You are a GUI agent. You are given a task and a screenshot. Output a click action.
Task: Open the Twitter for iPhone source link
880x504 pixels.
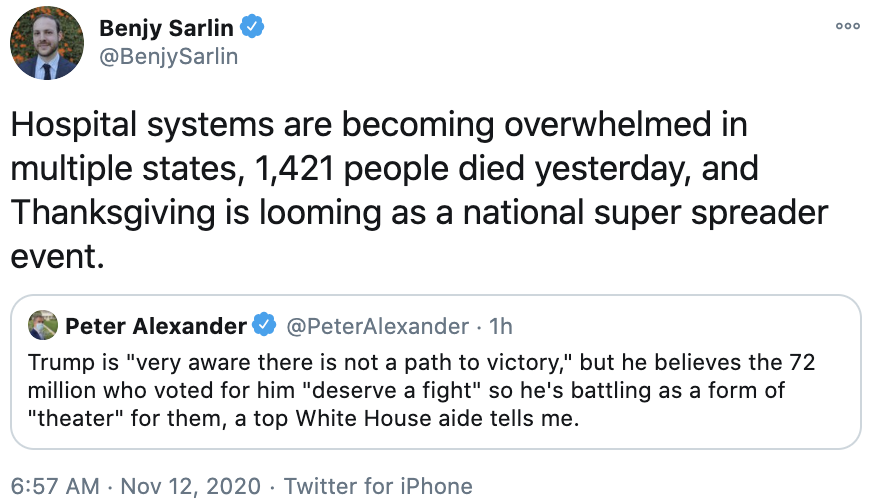pyautogui.click(x=378, y=486)
